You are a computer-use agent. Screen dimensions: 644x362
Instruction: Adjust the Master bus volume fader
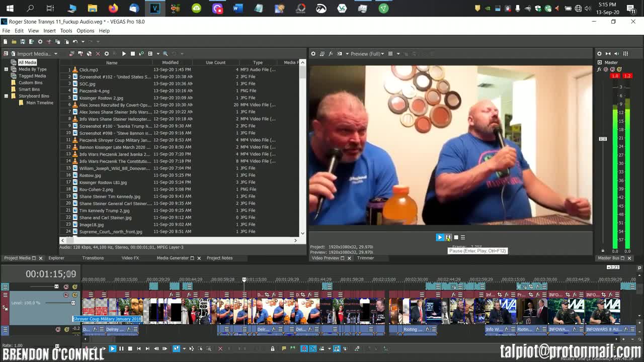point(603,139)
